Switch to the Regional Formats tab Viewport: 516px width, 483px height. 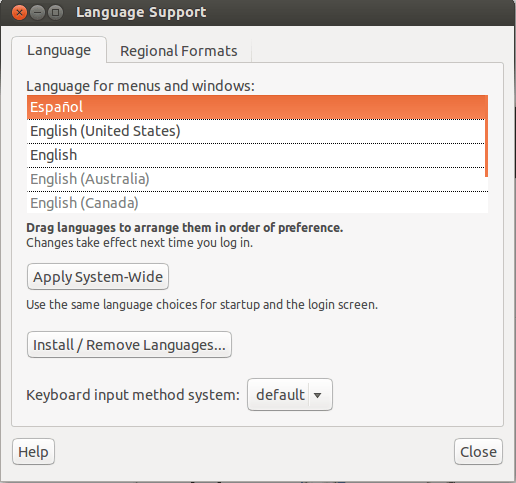pos(179,51)
